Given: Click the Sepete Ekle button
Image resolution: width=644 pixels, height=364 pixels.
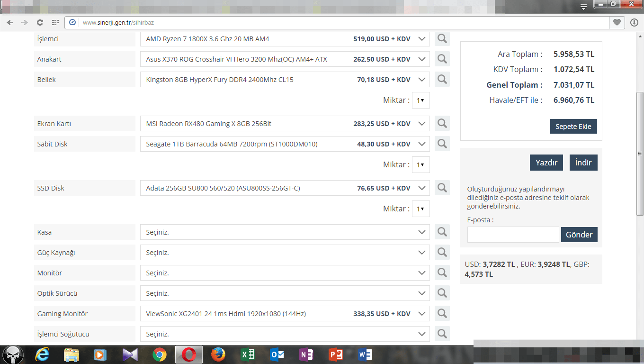Looking at the screenshot, I should click(573, 127).
